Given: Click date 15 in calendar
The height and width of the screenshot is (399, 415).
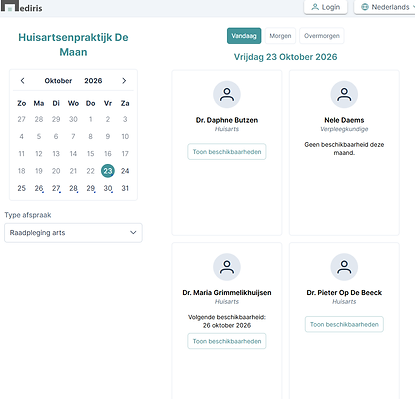Looking at the screenshot, I should pos(91,154).
